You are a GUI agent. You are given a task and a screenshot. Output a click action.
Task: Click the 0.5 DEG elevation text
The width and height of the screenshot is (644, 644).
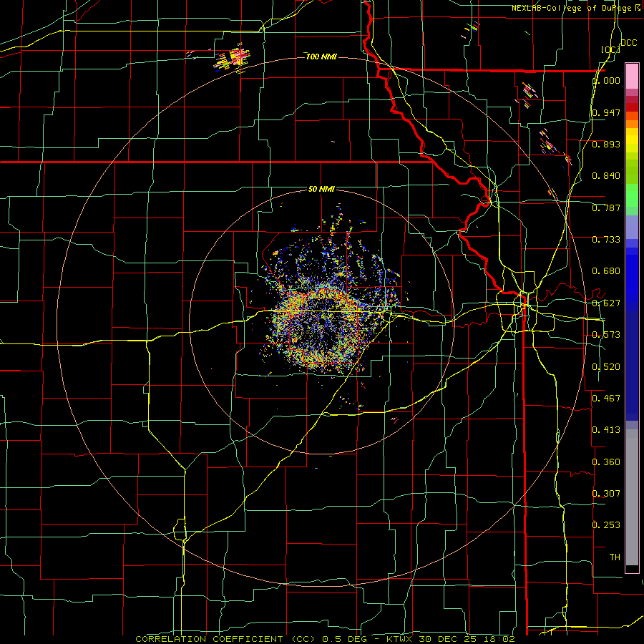click(x=345, y=639)
